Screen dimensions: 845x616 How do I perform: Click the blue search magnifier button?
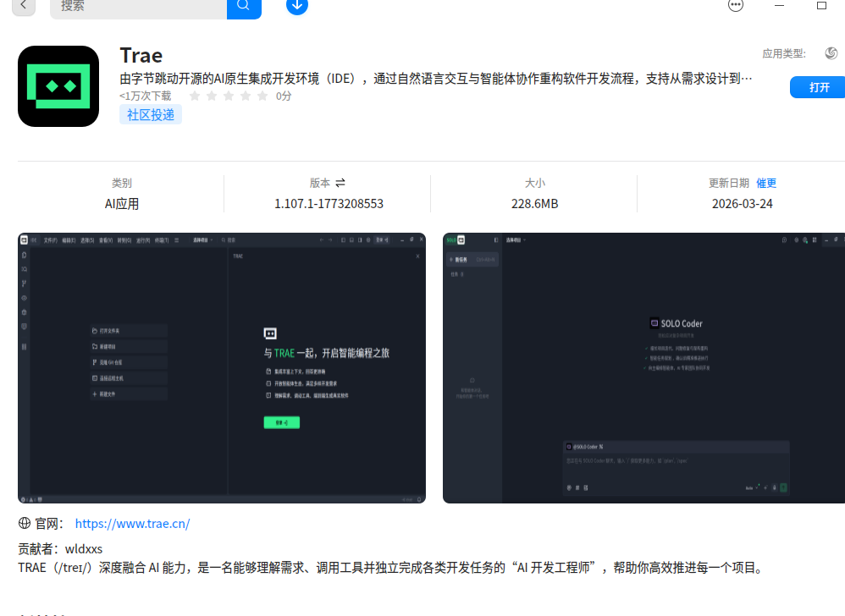(x=244, y=7)
